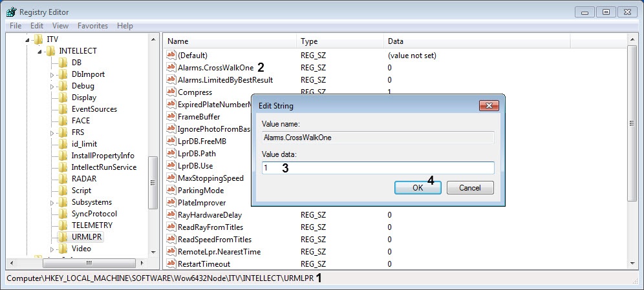Click Cancel in the Edit String dialog
Viewport: 644px width, 290px height.
[x=469, y=188]
